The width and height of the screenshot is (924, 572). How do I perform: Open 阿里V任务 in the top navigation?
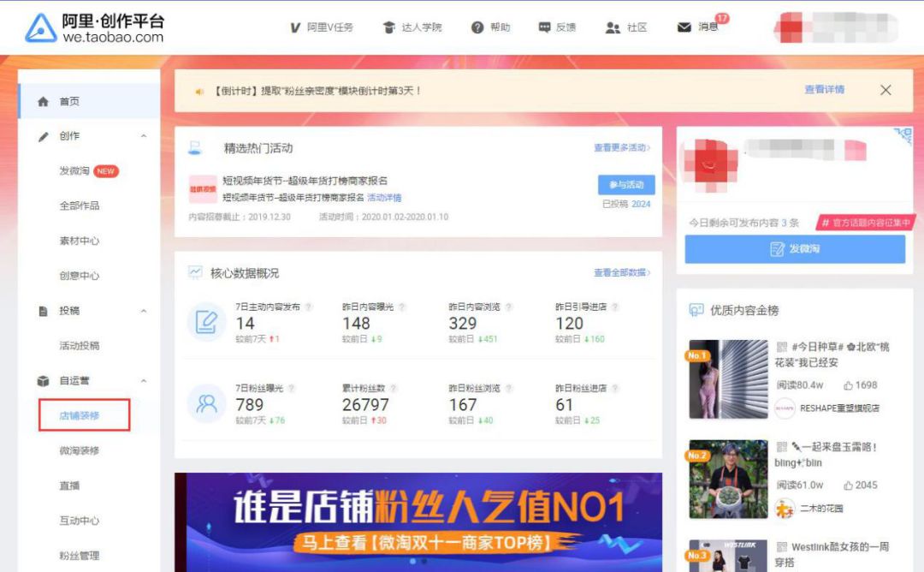(322, 27)
